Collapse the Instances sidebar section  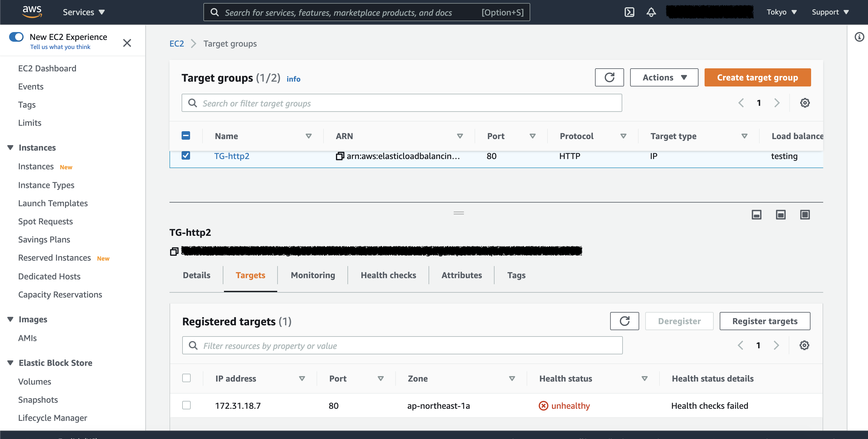(11, 148)
